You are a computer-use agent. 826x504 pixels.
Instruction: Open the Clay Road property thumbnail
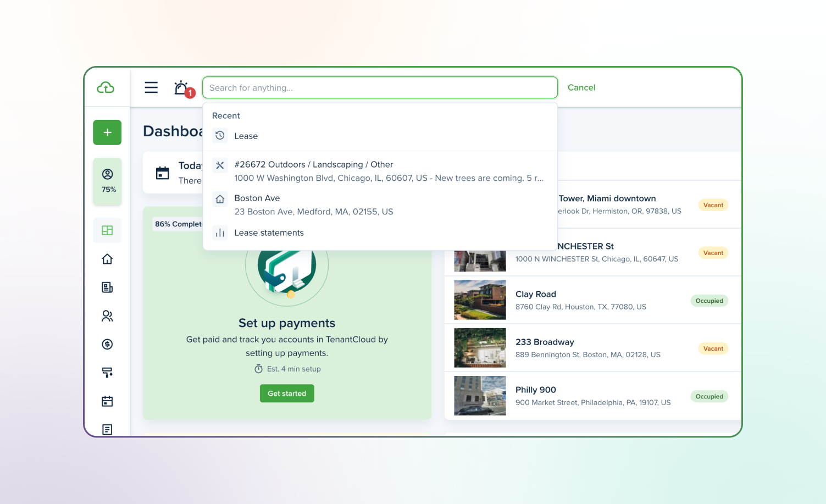(x=480, y=300)
